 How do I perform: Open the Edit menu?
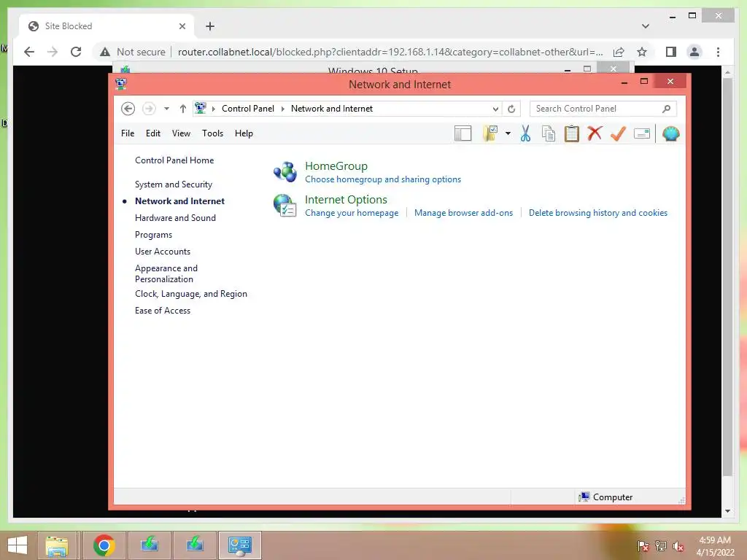click(153, 133)
